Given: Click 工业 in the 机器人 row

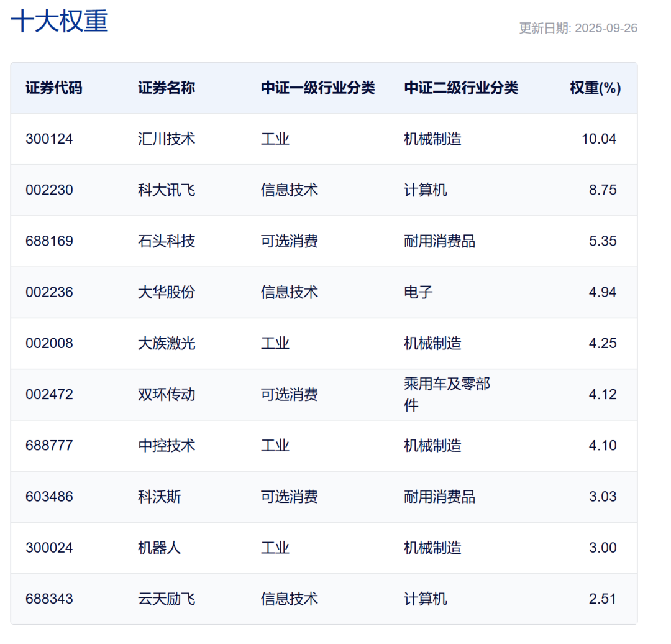Looking at the screenshot, I should pyautogui.click(x=275, y=547).
